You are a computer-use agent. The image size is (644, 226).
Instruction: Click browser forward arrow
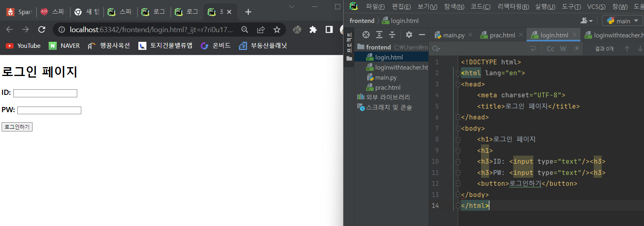tap(25, 29)
